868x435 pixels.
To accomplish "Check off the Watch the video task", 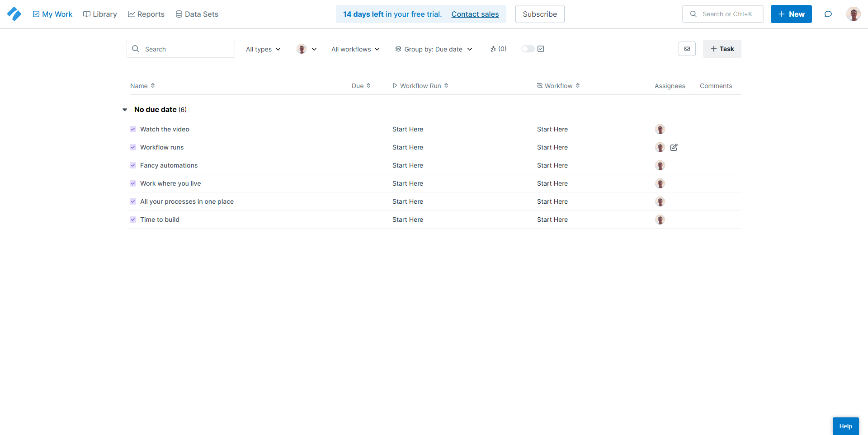I will 133,129.
